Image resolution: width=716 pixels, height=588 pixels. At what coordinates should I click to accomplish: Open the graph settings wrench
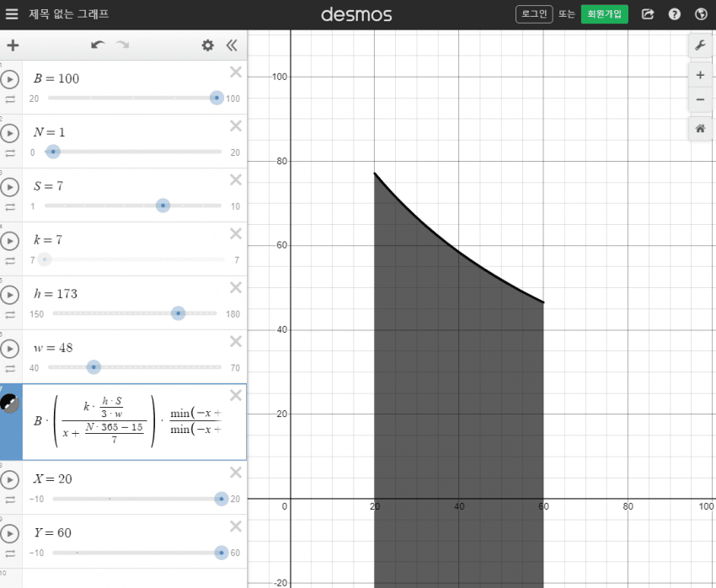click(x=700, y=45)
